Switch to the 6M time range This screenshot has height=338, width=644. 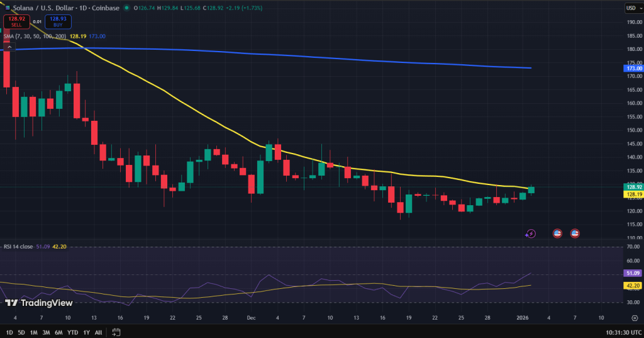tap(58, 332)
